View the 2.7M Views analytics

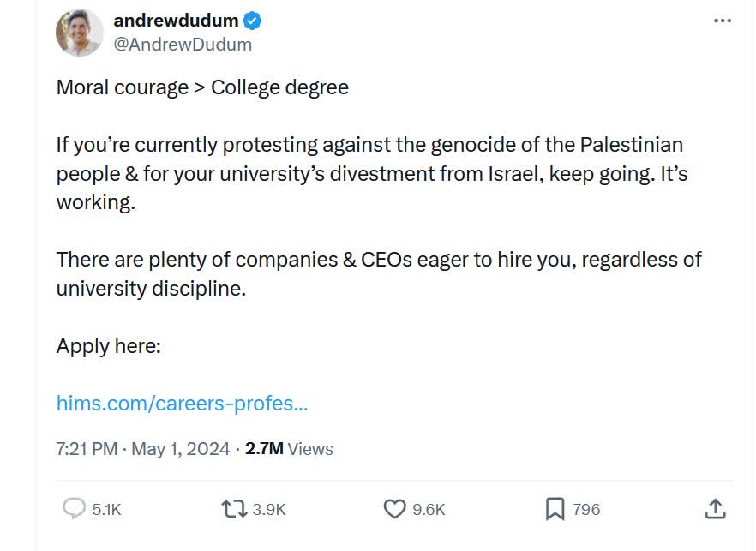(x=289, y=448)
